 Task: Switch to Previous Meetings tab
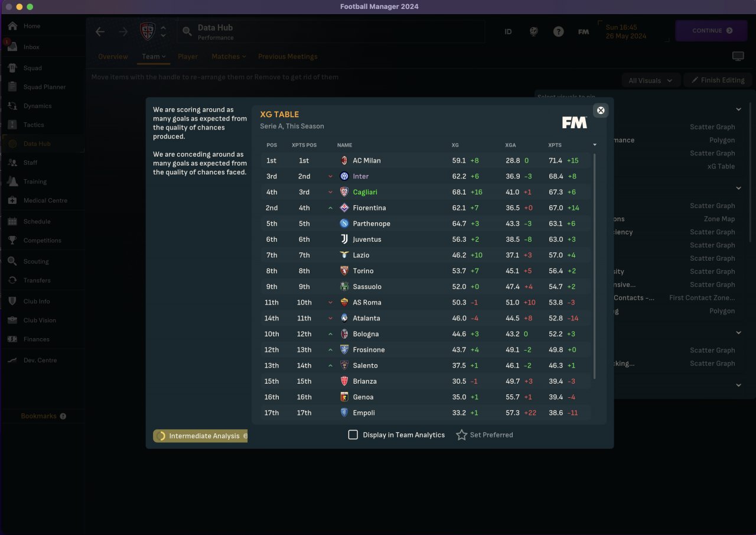click(x=288, y=57)
